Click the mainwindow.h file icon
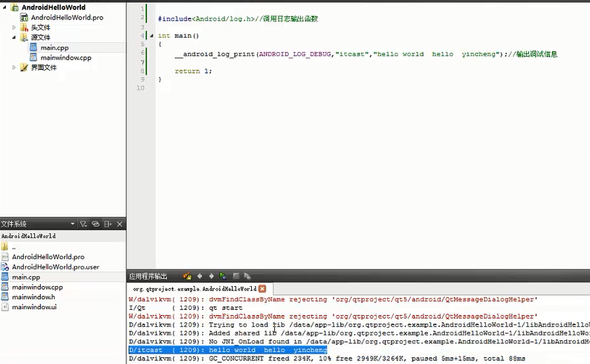This screenshot has width=590, height=364. tap(5, 297)
